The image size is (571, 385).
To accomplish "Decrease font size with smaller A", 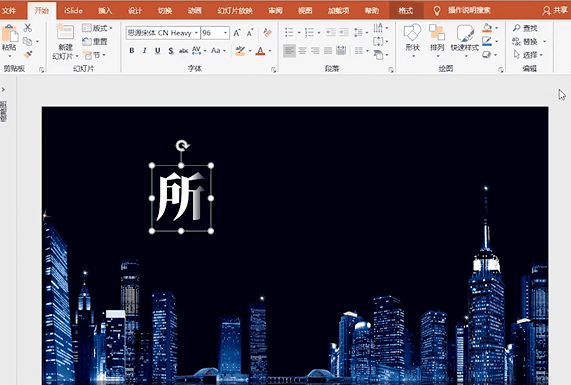I will coord(250,33).
